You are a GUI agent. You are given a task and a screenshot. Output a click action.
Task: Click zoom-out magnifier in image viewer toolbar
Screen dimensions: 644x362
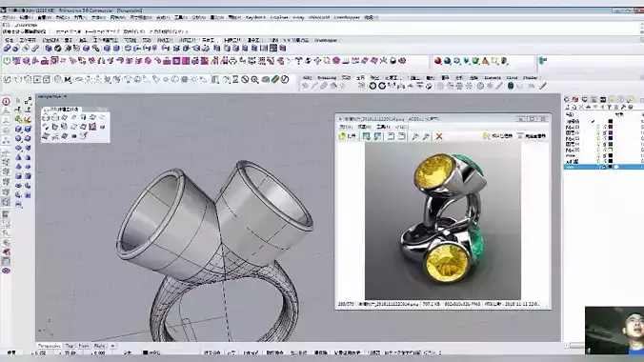(427, 136)
